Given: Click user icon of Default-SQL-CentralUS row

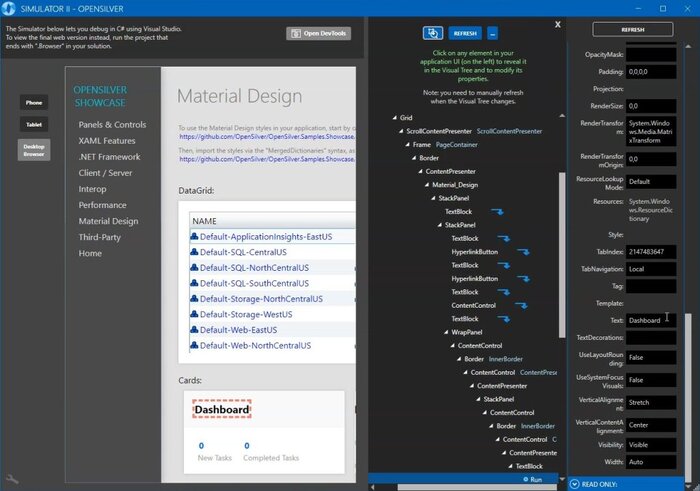Looking at the screenshot, I should 194,252.
